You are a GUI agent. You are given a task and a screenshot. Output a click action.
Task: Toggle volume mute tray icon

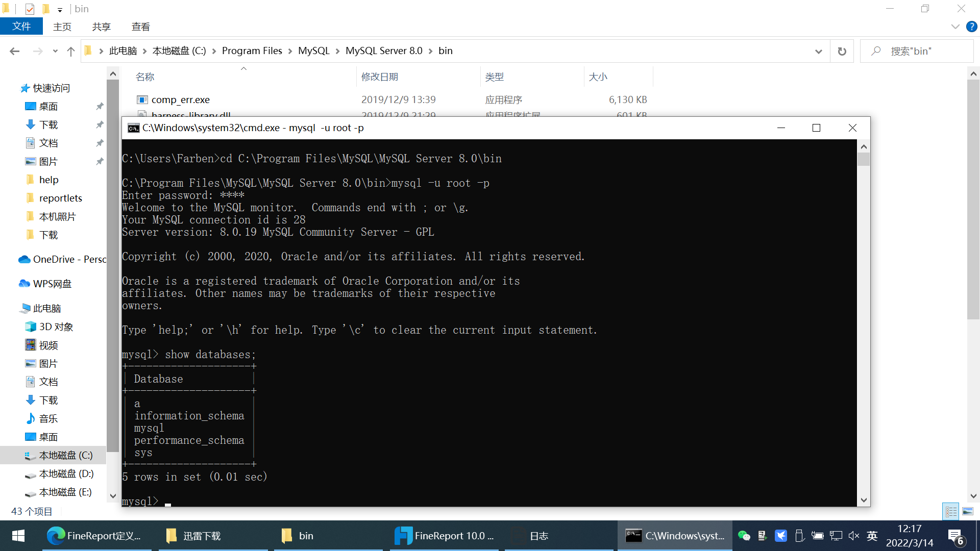854,536
